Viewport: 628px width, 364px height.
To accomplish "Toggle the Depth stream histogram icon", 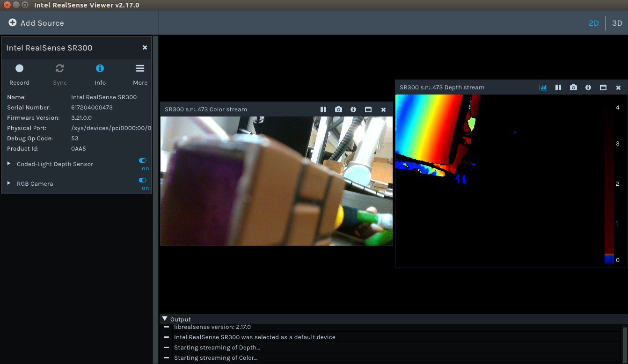I will tap(543, 87).
